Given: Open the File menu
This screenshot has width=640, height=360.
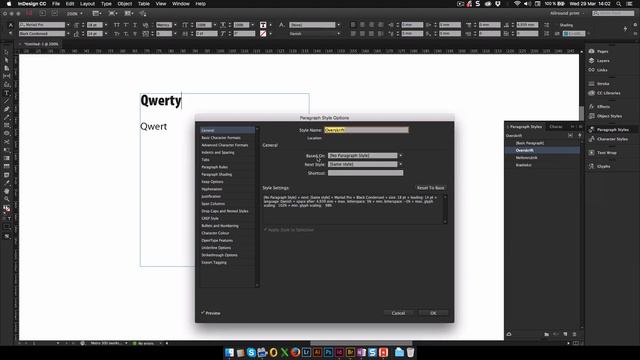Looking at the screenshot, I should 56,4.
